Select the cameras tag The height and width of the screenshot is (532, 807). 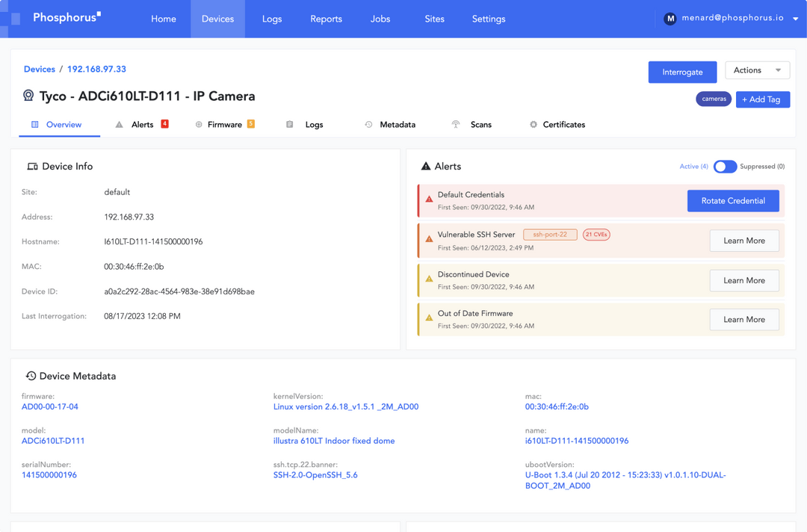coord(714,98)
